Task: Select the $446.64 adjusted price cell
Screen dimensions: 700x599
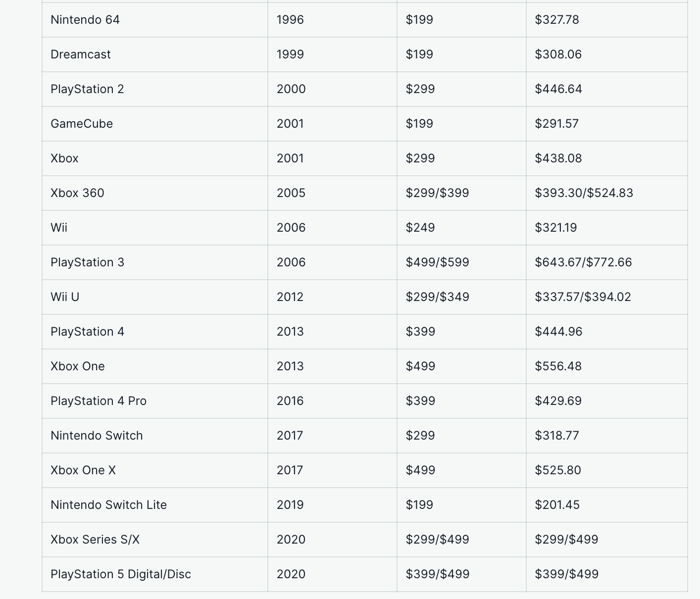Action: point(558,89)
